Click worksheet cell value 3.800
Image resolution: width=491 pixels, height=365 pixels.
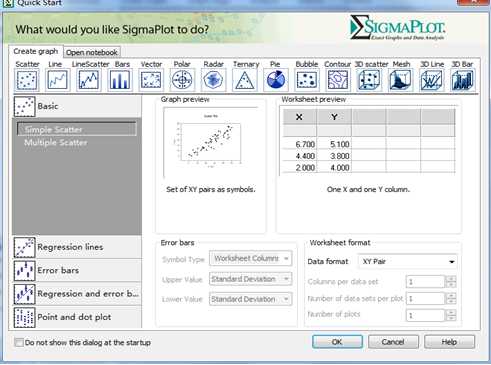340,156
